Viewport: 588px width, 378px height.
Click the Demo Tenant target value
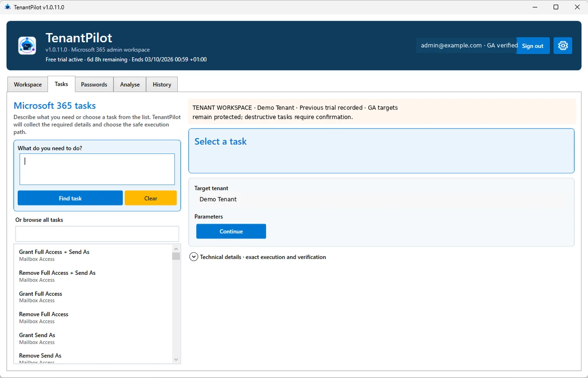pyautogui.click(x=218, y=199)
